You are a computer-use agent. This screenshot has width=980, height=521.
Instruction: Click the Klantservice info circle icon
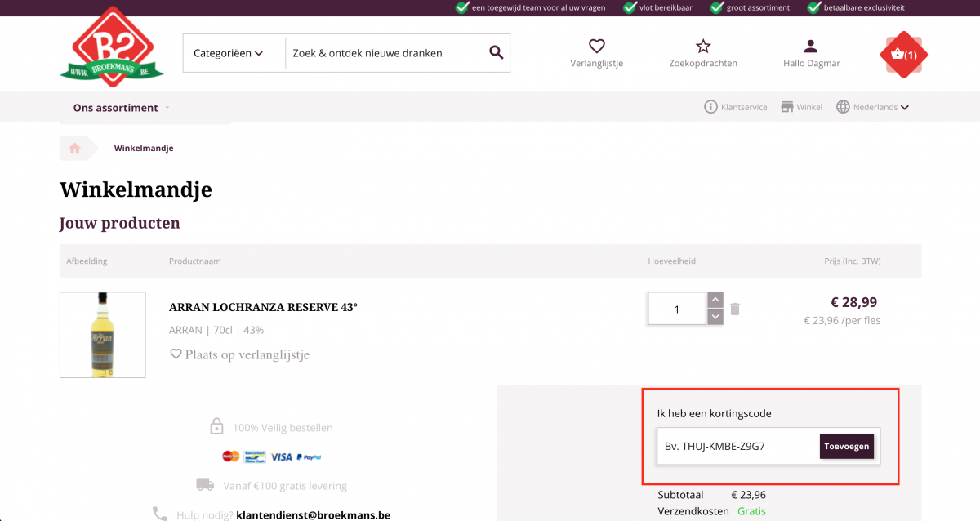(x=710, y=107)
